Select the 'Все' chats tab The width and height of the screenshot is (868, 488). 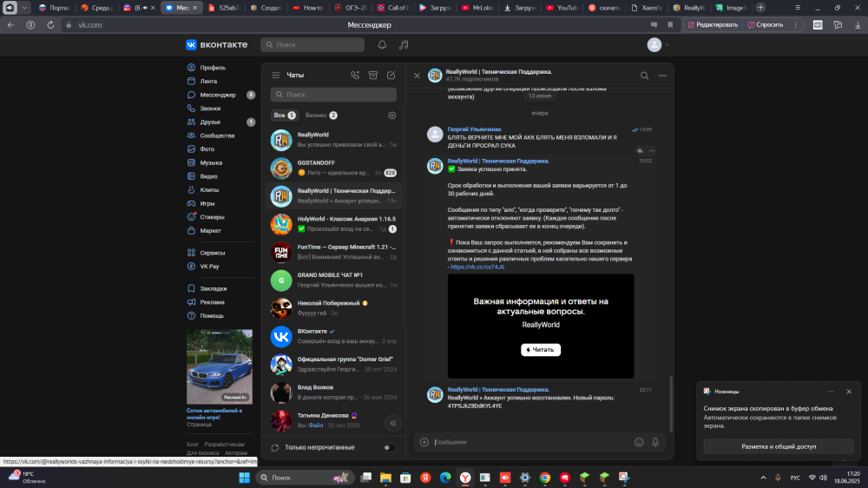[285, 115]
